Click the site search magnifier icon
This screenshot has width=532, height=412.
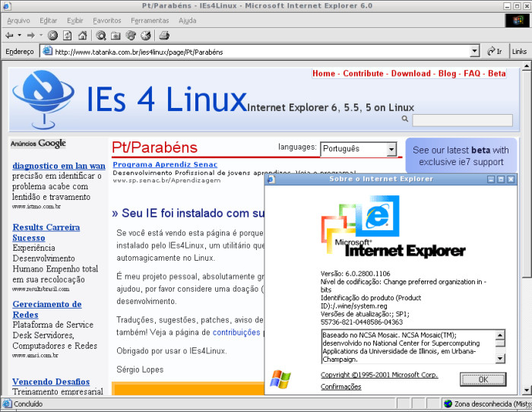click(x=405, y=119)
